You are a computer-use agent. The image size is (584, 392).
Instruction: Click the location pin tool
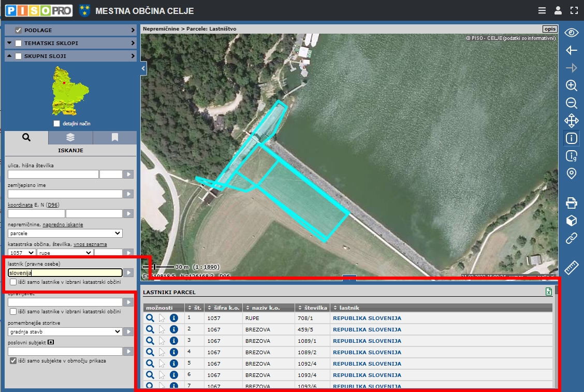coord(571,173)
